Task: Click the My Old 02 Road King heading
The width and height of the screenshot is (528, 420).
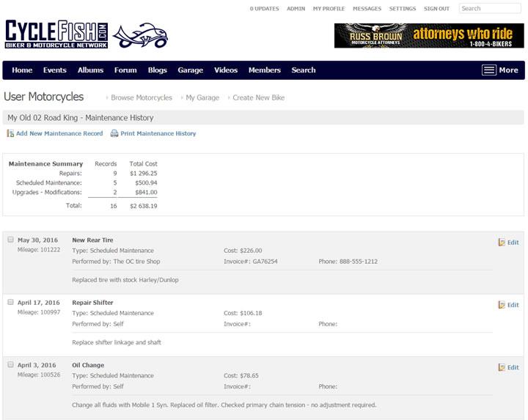Action: click(81, 118)
